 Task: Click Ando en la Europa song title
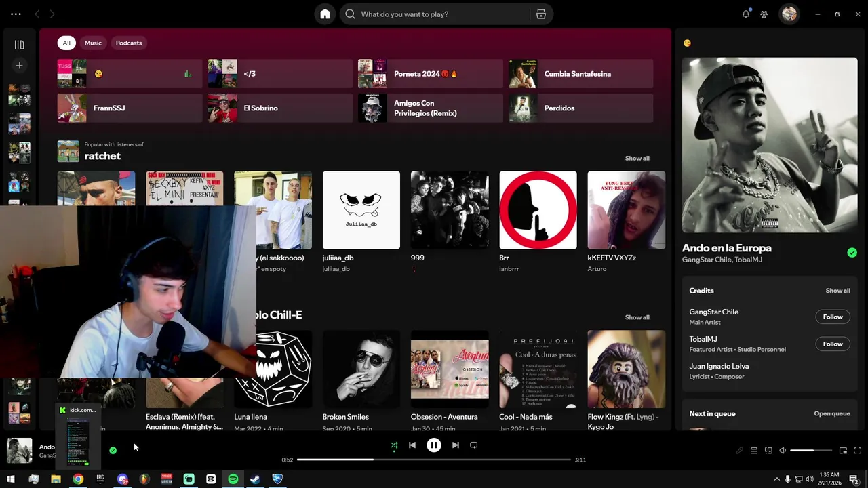pyautogui.click(x=727, y=248)
